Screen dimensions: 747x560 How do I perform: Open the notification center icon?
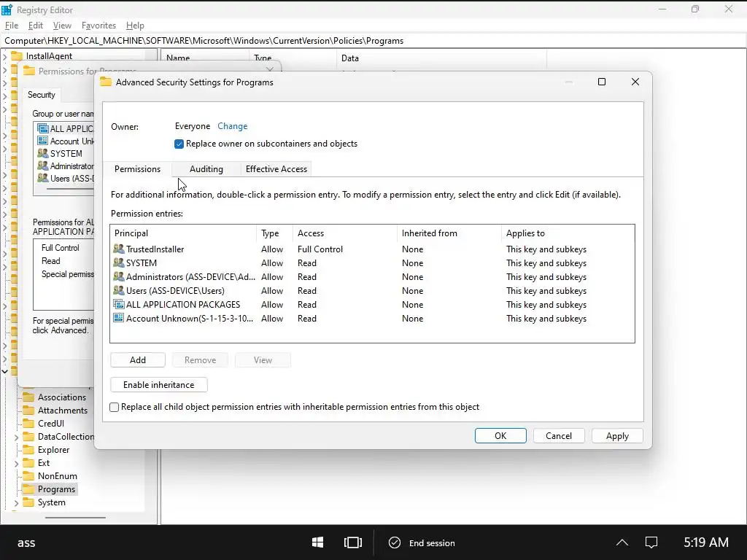click(651, 542)
